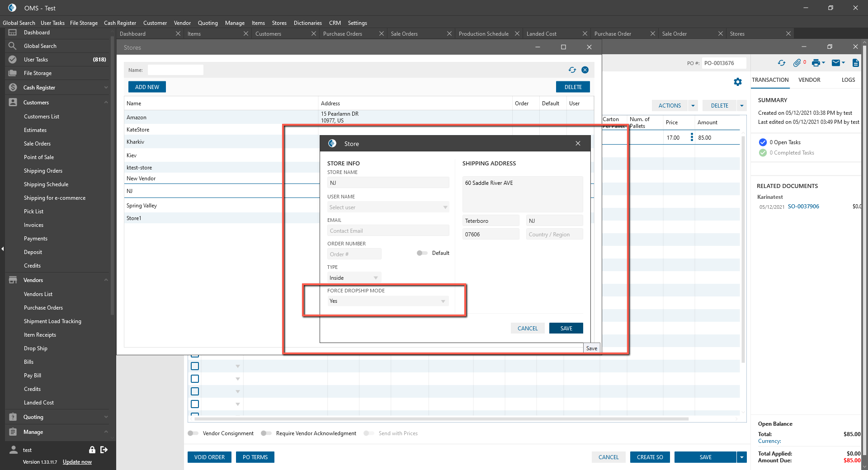This screenshot has height=470, width=868.
Task: Click the envelope email icon
Action: pyautogui.click(x=836, y=63)
